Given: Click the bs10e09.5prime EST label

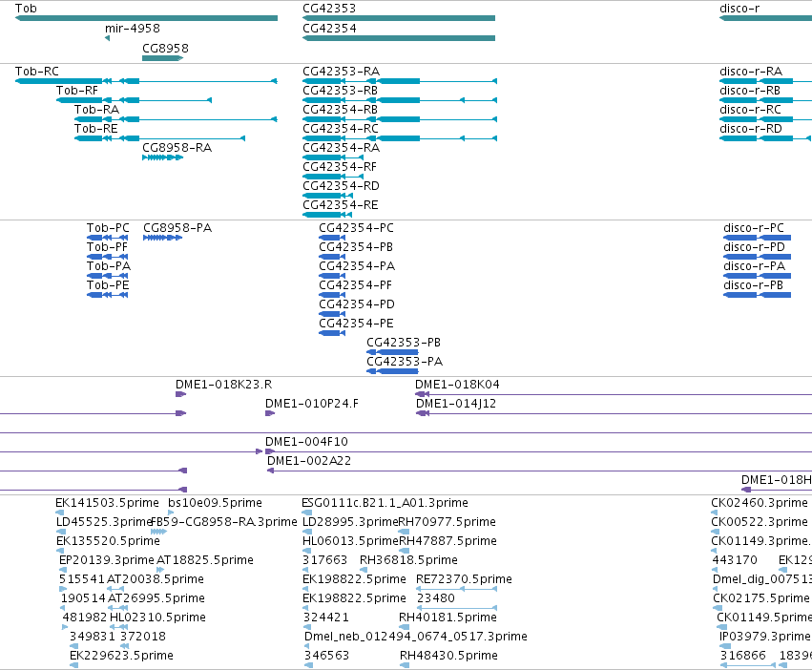Looking at the screenshot, I should pos(215,503).
